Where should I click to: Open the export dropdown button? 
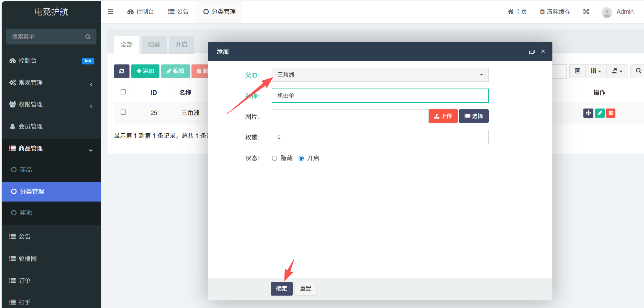click(x=617, y=71)
